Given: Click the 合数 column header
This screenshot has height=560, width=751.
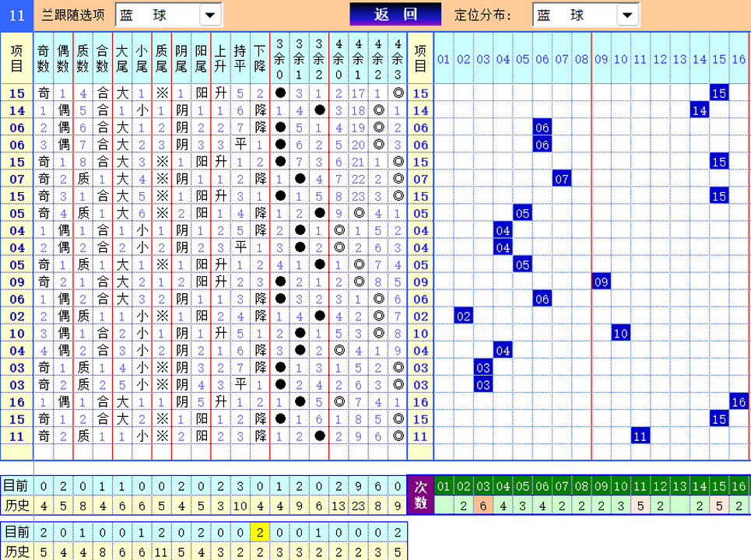Looking at the screenshot, I should click(x=102, y=58).
